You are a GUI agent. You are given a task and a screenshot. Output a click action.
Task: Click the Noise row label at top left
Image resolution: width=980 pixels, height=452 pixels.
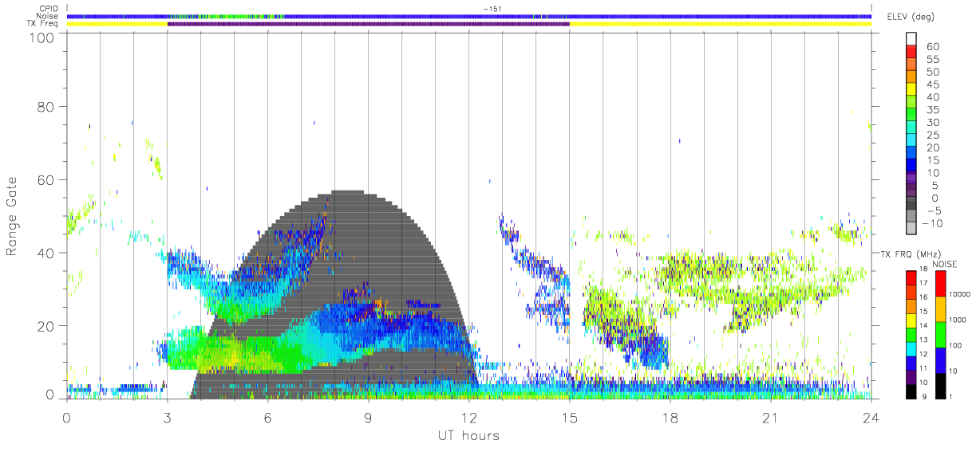pos(48,16)
